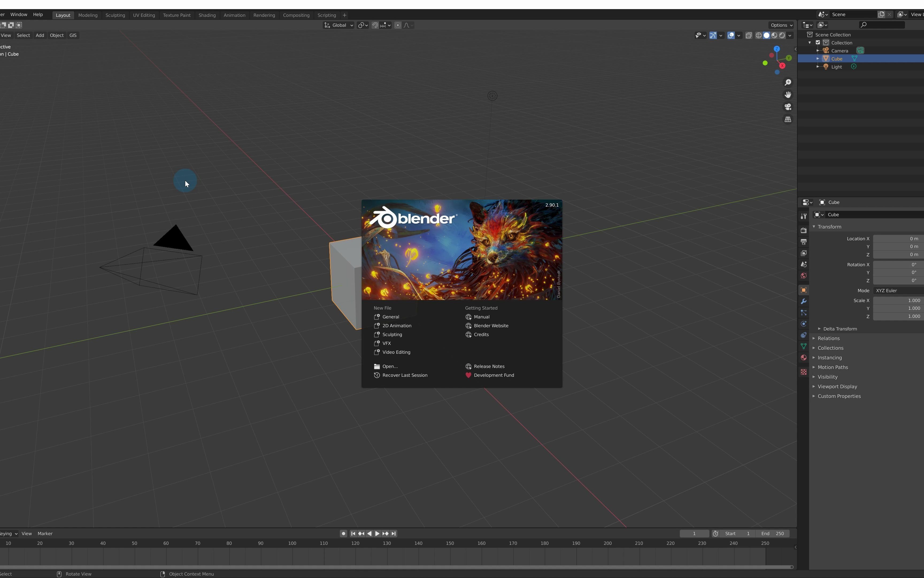The width and height of the screenshot is (924, 578).
Task: Toggle Show Overlays button
Action: 731,36
